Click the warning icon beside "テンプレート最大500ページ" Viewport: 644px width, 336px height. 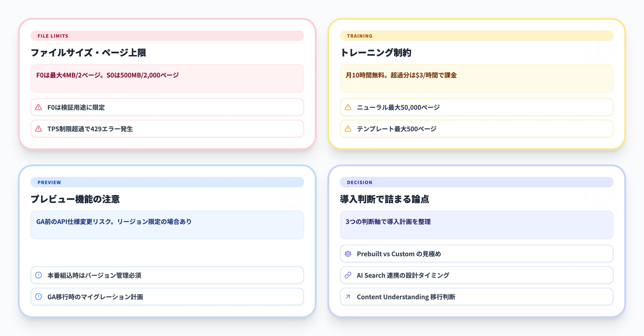point(348,129)
